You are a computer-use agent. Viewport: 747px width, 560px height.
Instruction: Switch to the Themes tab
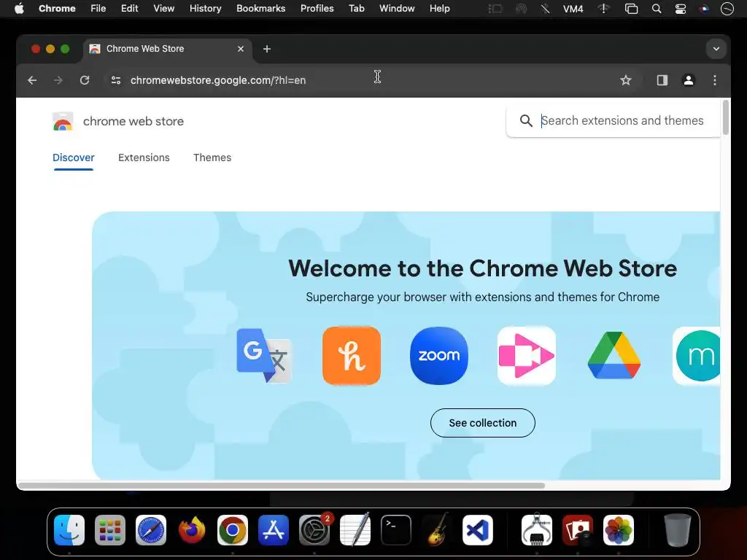coord(212,157)
